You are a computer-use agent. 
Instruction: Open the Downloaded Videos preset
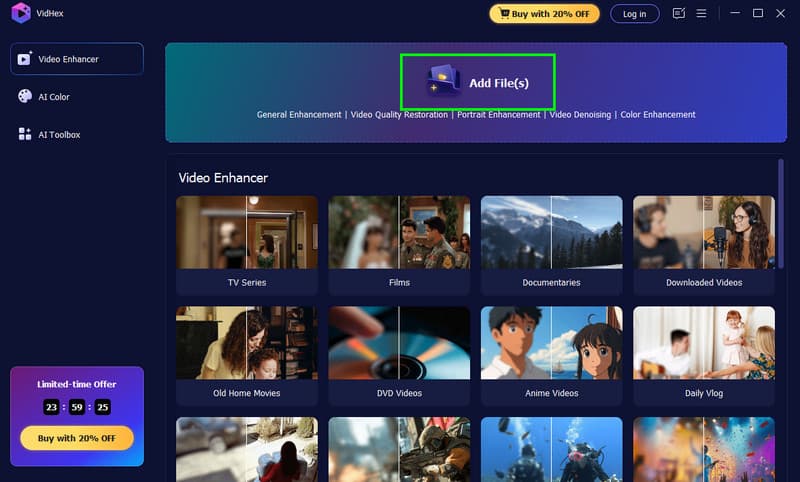(x=704, y=232)
